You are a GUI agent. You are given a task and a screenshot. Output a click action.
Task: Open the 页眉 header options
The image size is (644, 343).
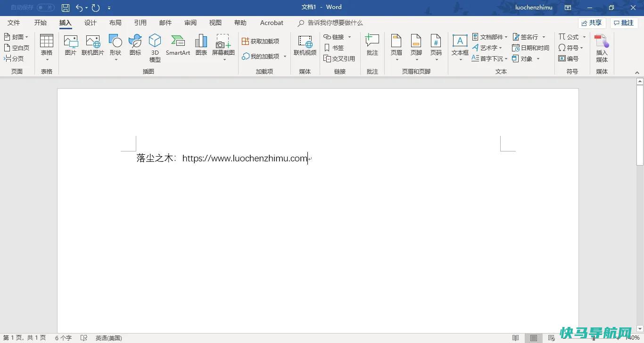pyautogui.click(x=396, y=48)
